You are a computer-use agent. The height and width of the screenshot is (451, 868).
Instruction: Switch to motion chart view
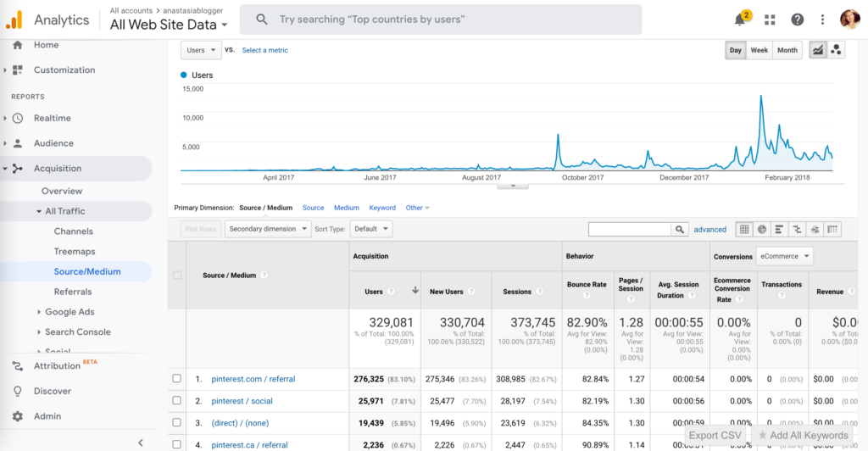click(836, 50)
